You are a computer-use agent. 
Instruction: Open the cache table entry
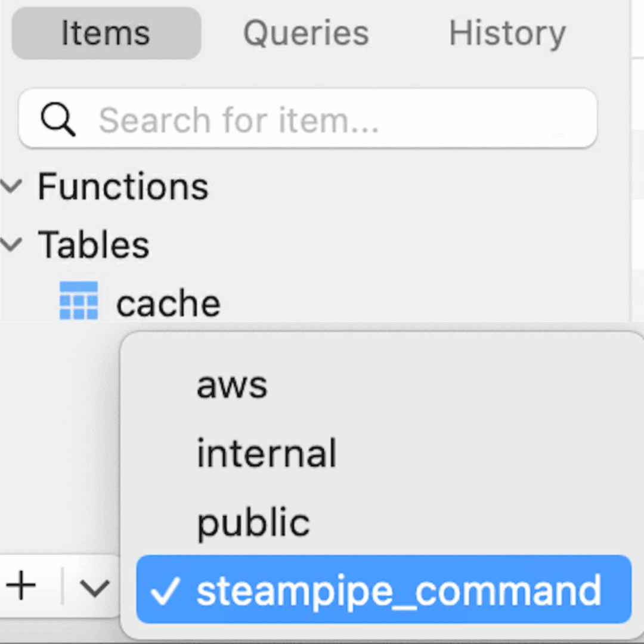tap(168, 304)
